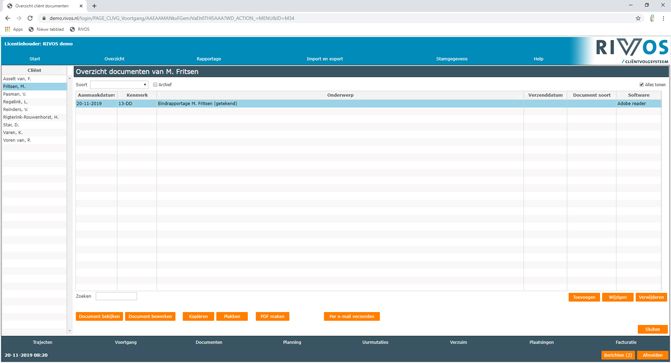Screen dimensions: 671x363
Task: Click the Software column header
Action: click(639, 95)
